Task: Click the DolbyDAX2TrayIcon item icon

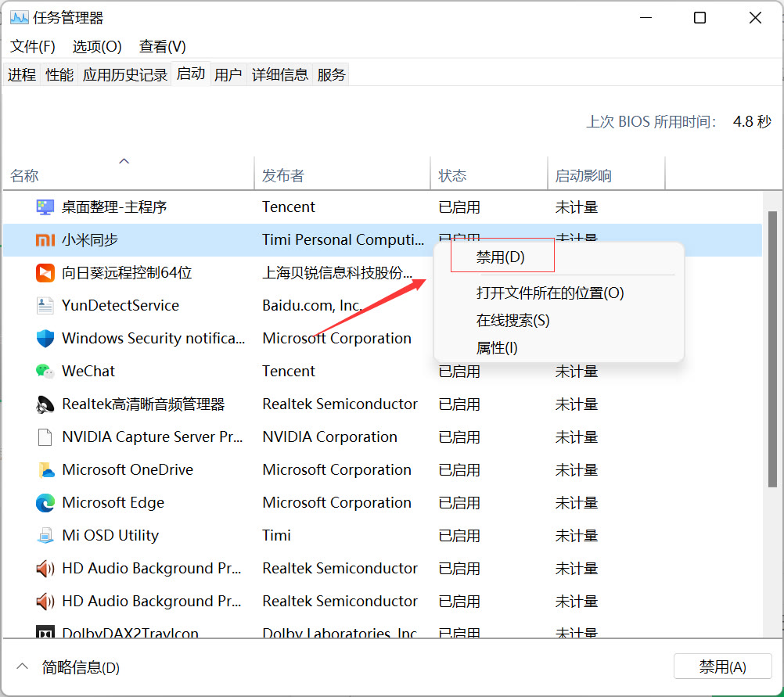Action: pos(45,632)
